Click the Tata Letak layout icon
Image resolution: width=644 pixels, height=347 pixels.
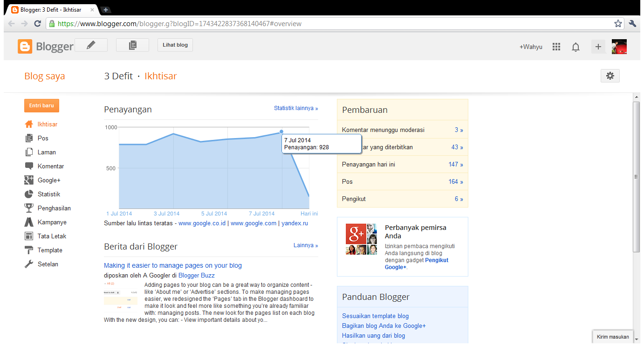coord(29,236)
